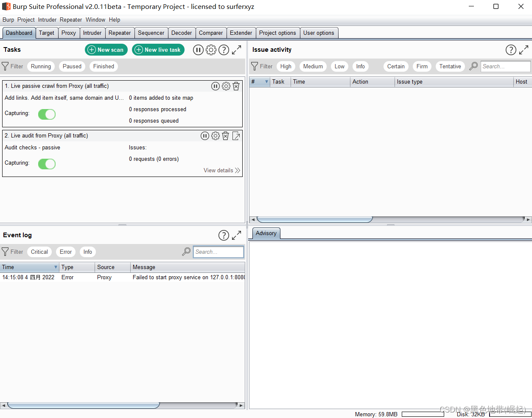Click Message column header in Event log

pyautogui.click(x=188, y=267)
